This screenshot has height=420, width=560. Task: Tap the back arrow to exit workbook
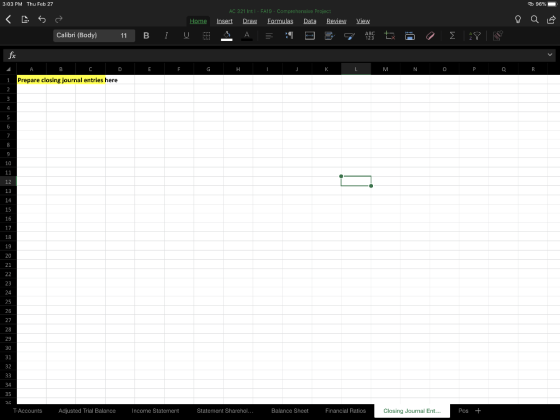[x=9, y=20]
